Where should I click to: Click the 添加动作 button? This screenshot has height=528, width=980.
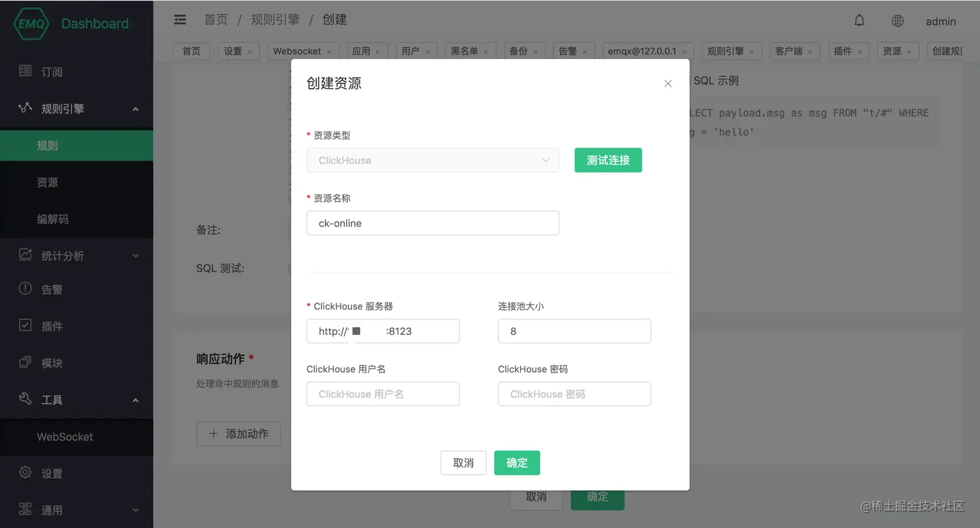pyautogui.click(x=239, y=433)
